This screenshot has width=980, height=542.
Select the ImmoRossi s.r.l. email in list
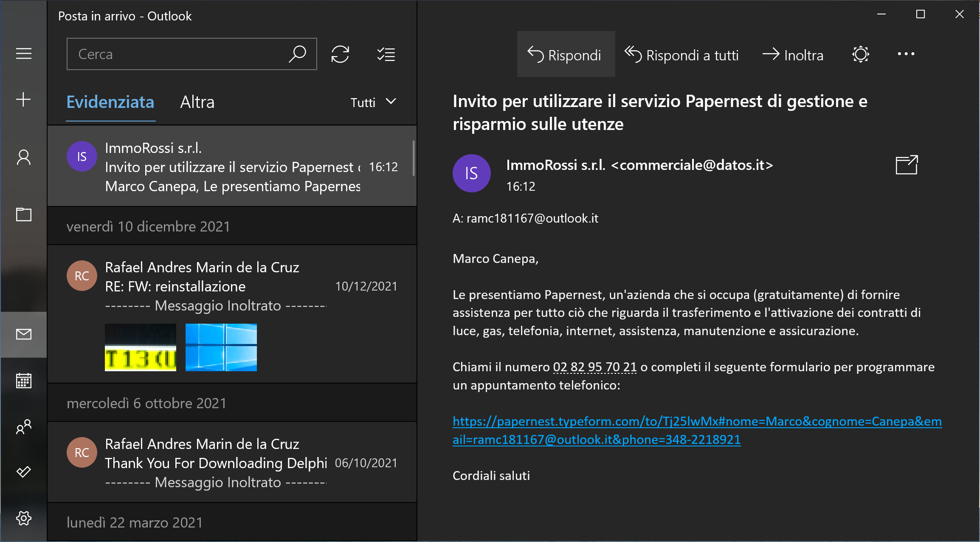pyautogui.click(x=232, y=167)
